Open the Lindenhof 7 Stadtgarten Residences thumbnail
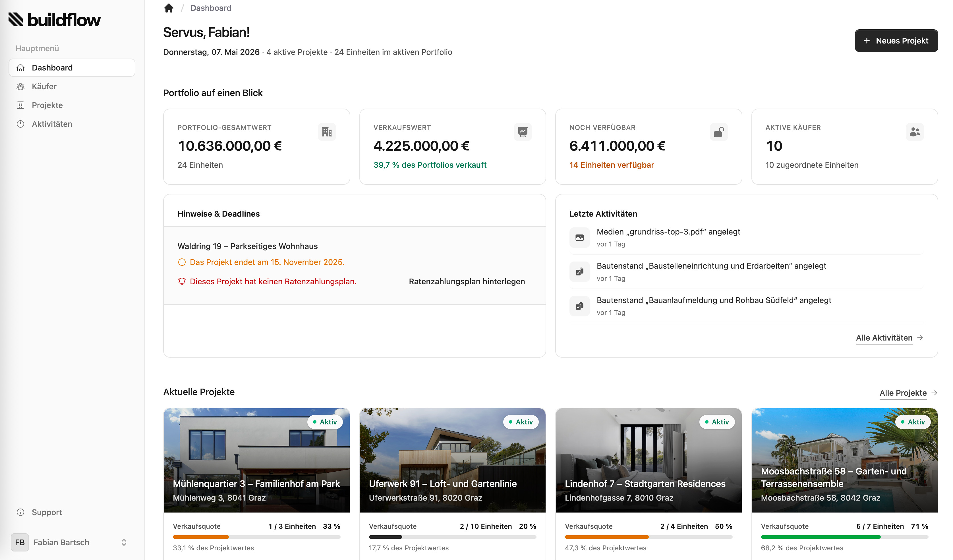The height and width of the screenshot is (560, 953). (649, 461)
